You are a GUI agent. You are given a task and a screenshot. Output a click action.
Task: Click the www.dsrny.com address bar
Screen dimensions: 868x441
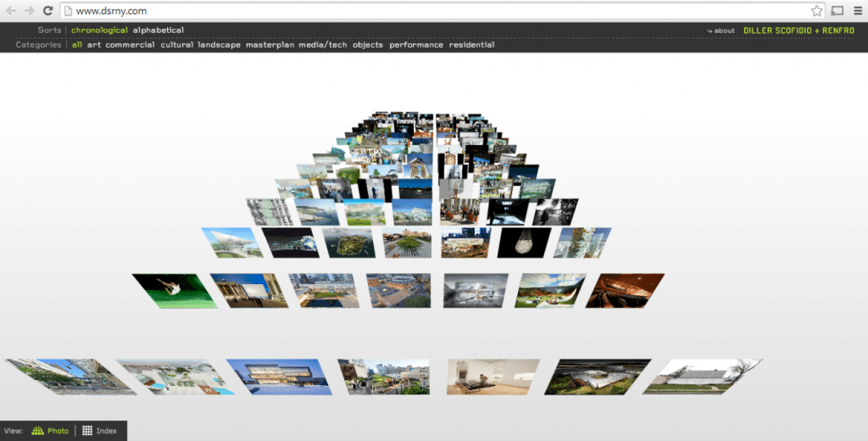coord(424,11)
